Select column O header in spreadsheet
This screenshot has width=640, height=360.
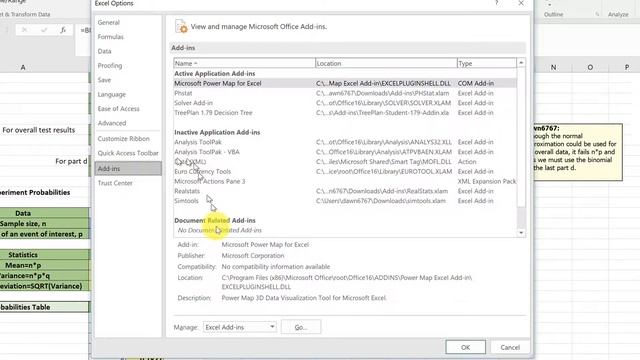pos(590,67)
